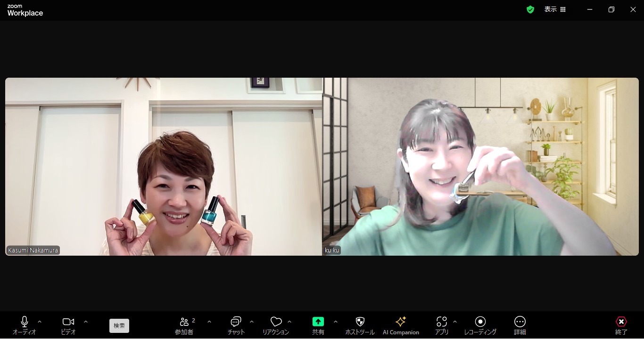
Task: Open the AI Companion sparkle icon
Action: [x=401, y=322]
